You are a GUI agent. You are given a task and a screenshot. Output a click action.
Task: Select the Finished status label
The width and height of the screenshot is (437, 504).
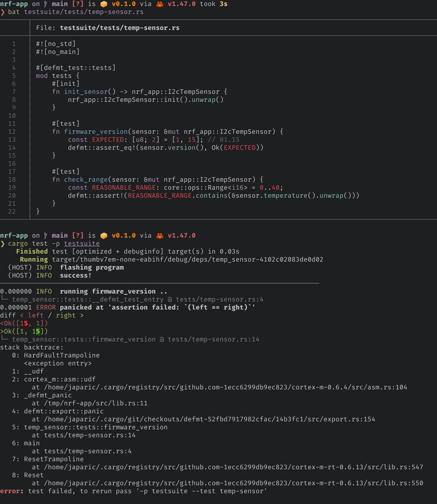pyautogui.click(x=32, y=251)
